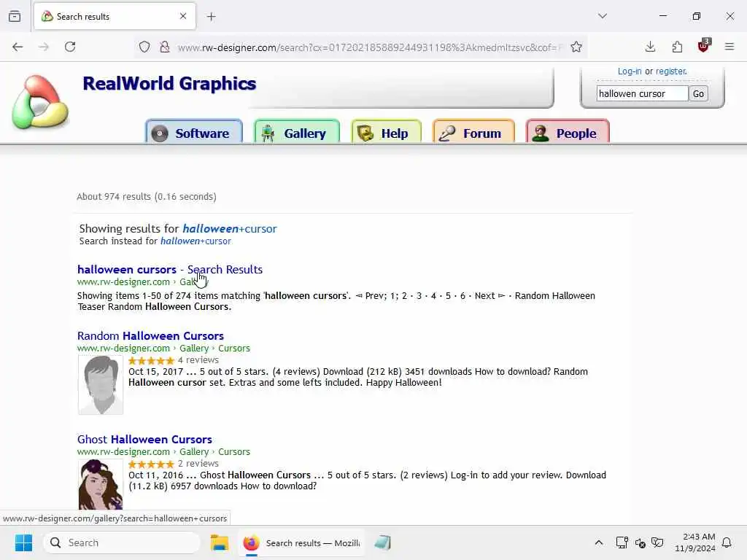
Task: Click the Random Halloween Cursors author thumbnail
Action: point(101,385)
